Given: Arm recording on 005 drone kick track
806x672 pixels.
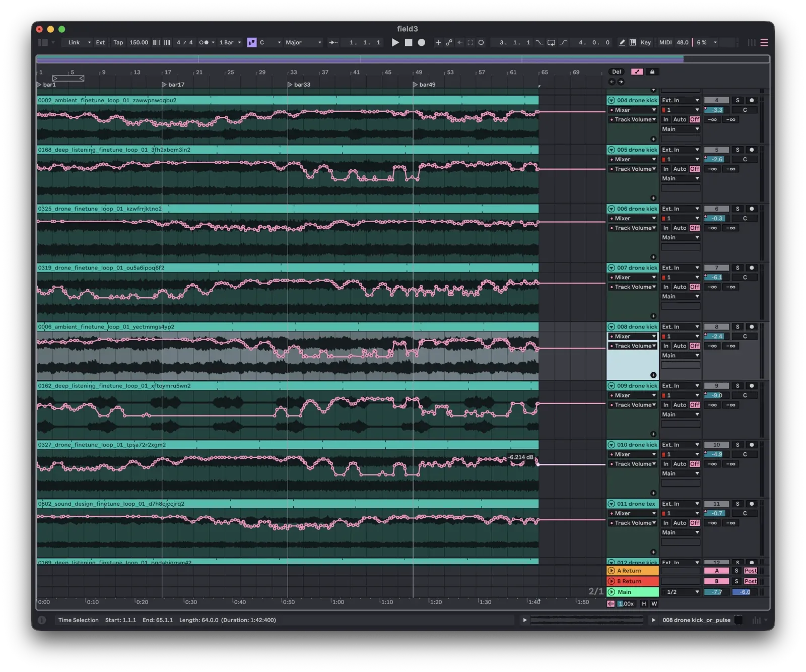Looking at the screenshot, I should coord(752,150).
